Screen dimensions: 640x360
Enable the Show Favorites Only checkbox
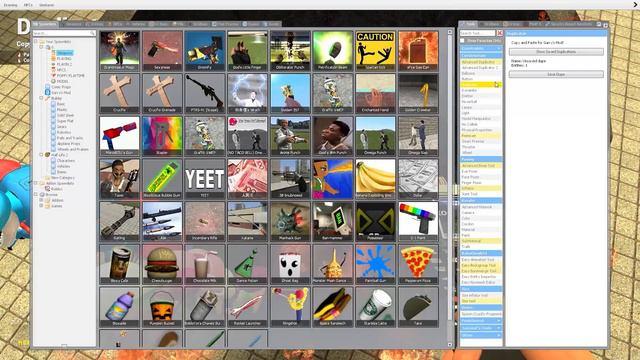[462, 41]
